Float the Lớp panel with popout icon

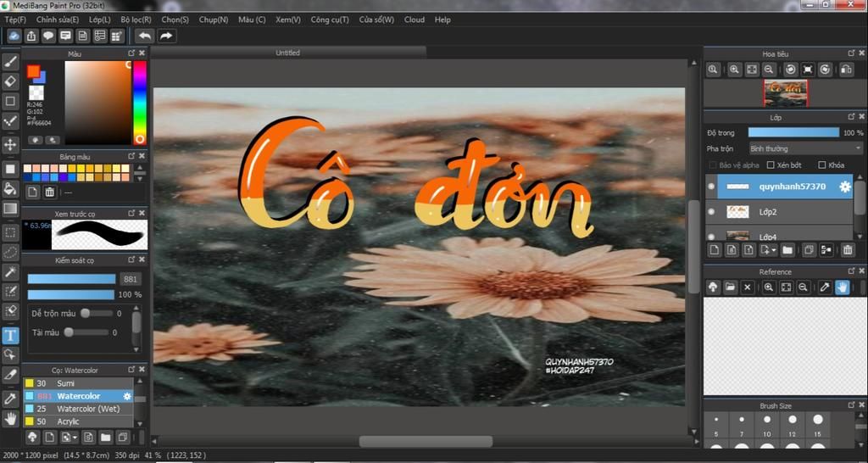pyautogui.click(x=851, y=117)
